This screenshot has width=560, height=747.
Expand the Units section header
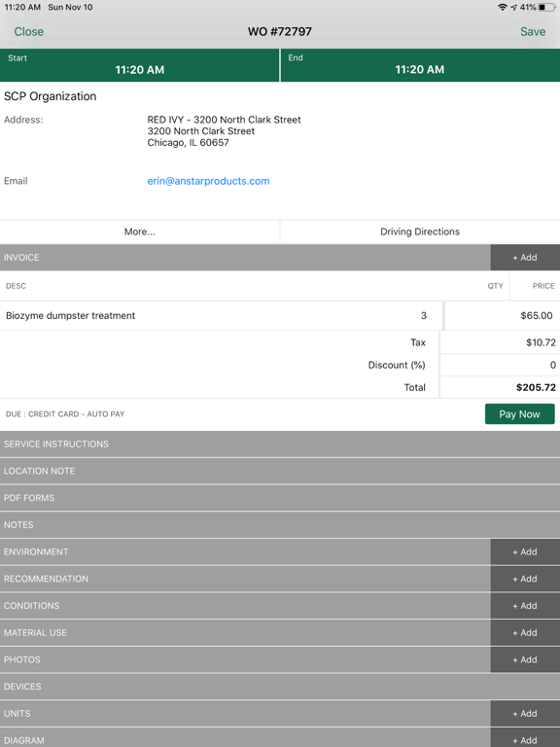point(245,714)
